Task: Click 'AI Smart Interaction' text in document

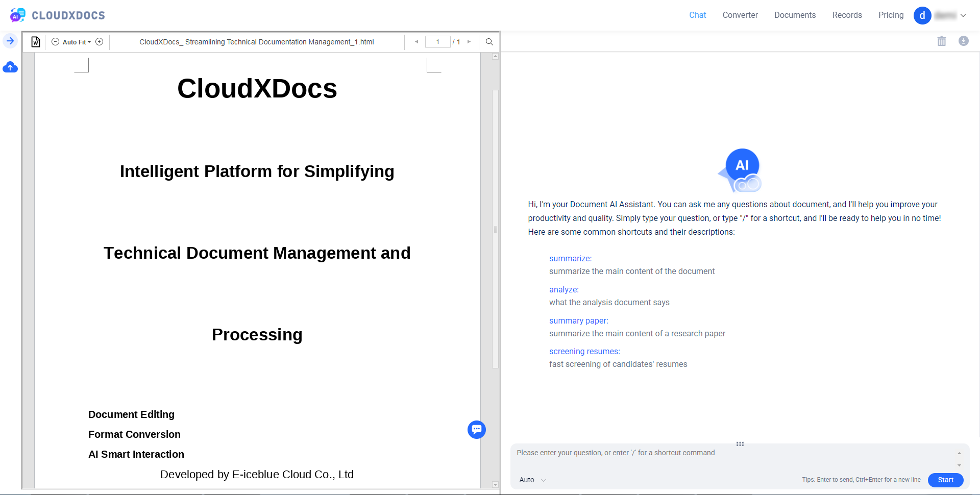Action: [136, 454]
